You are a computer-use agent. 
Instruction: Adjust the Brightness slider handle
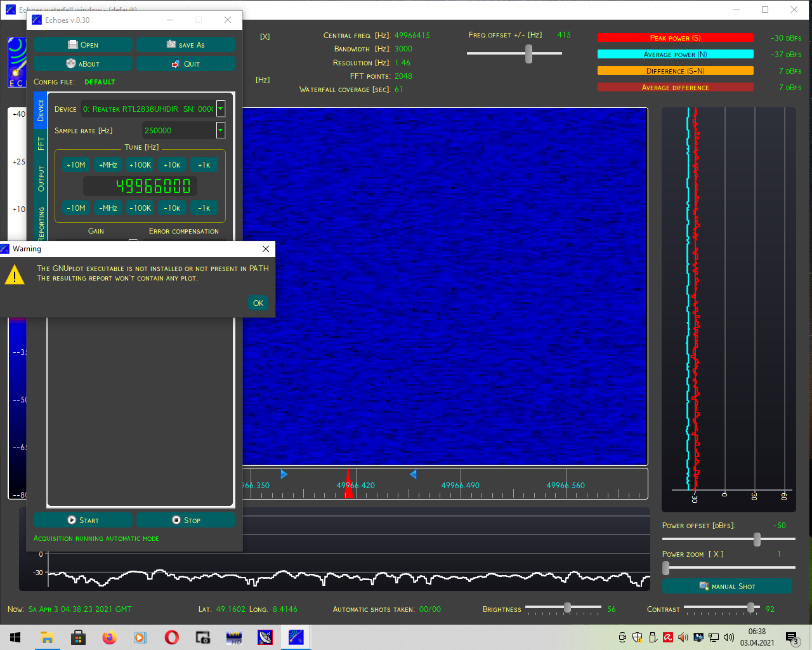point(567,607)
